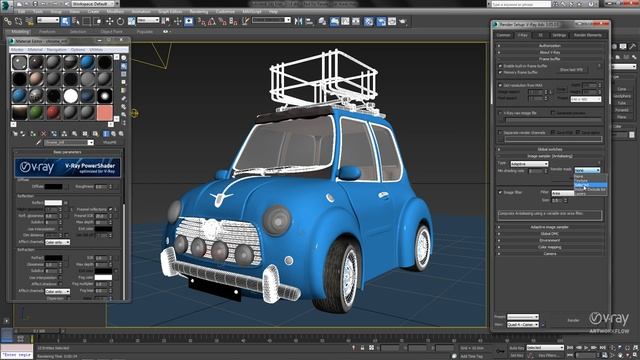Open Material Editor Utilities menu

[x=96, y=49]
